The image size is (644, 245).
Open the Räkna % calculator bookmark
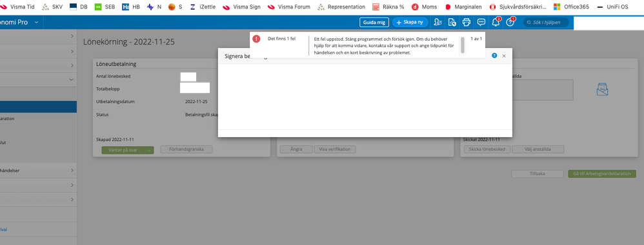point(388,6)
